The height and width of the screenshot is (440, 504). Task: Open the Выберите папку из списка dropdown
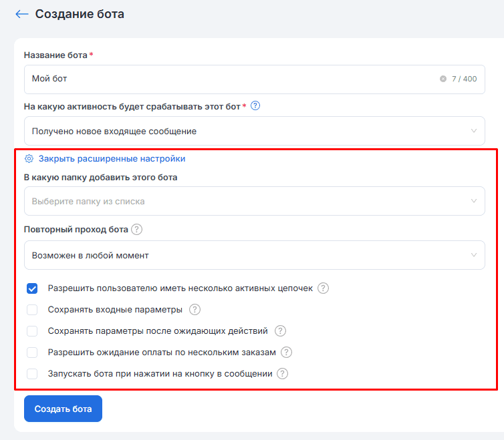254,201
